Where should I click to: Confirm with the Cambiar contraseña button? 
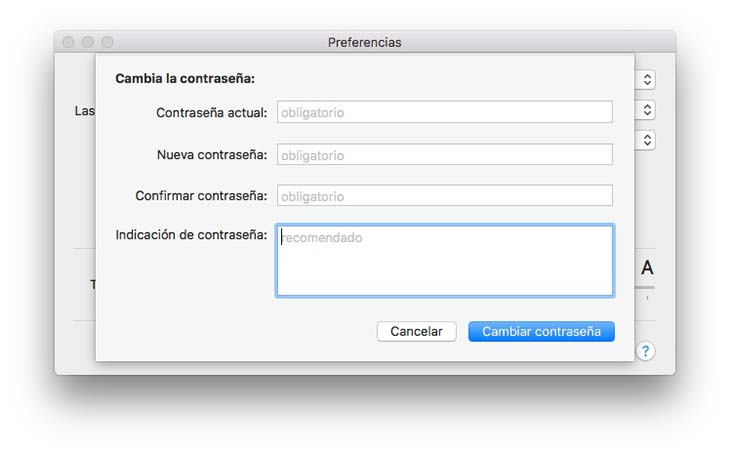click(541, 331)
